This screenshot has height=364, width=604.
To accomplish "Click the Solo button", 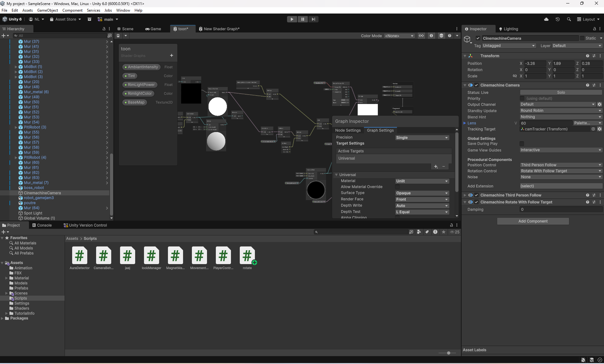I will pos(561,92).
